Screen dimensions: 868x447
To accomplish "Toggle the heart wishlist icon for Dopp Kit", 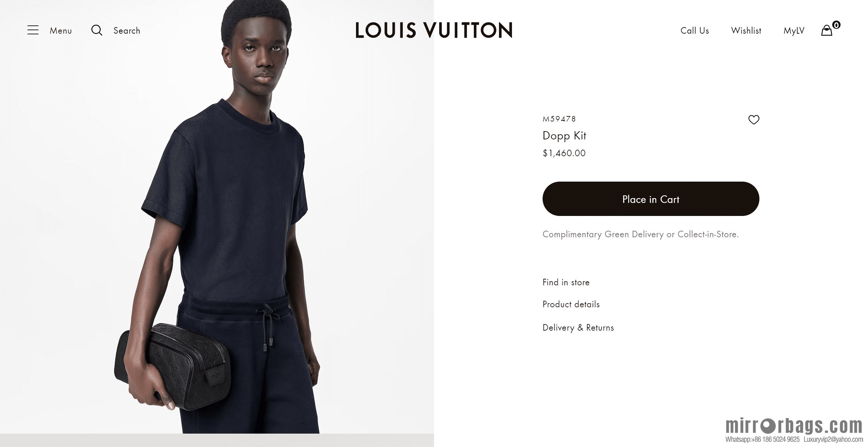I will tap(754, 119).
